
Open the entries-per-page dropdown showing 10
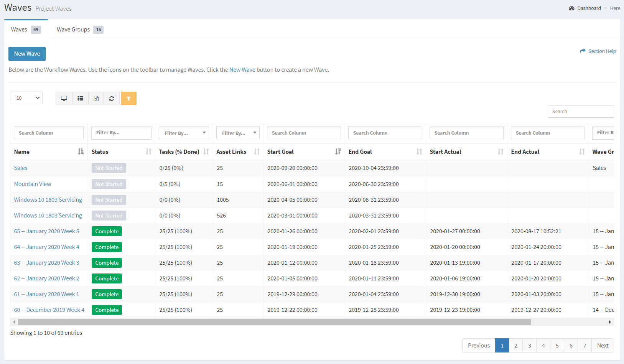[26, 98]
